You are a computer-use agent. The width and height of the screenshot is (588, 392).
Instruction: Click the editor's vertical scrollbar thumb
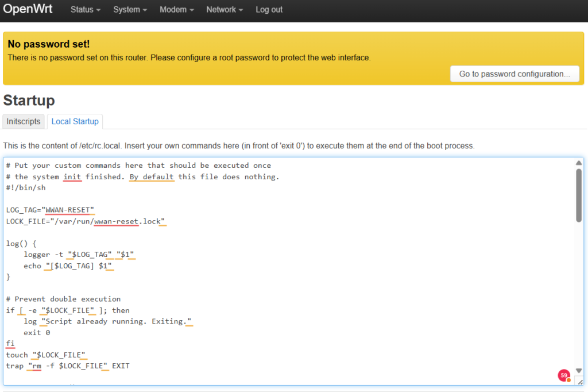[579, 195]
